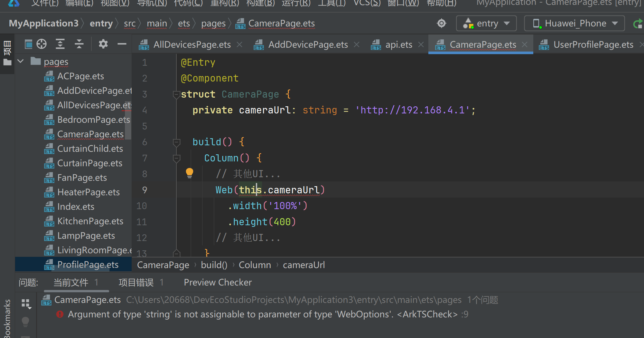Image resolution: width=644 pixels, height=338 pixels.
Task: Click the CameraPage.ets row in problems list
Action: [270, 300]
